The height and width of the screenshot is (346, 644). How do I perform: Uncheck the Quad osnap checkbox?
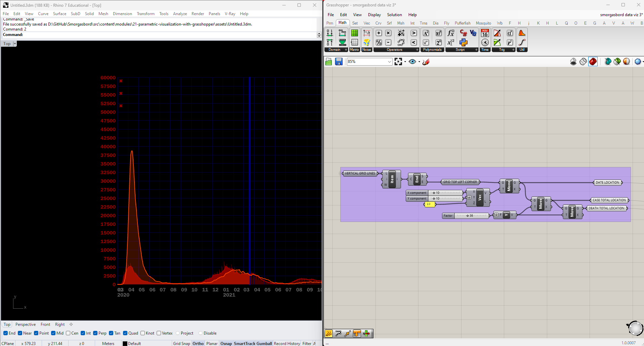point(125,333)
